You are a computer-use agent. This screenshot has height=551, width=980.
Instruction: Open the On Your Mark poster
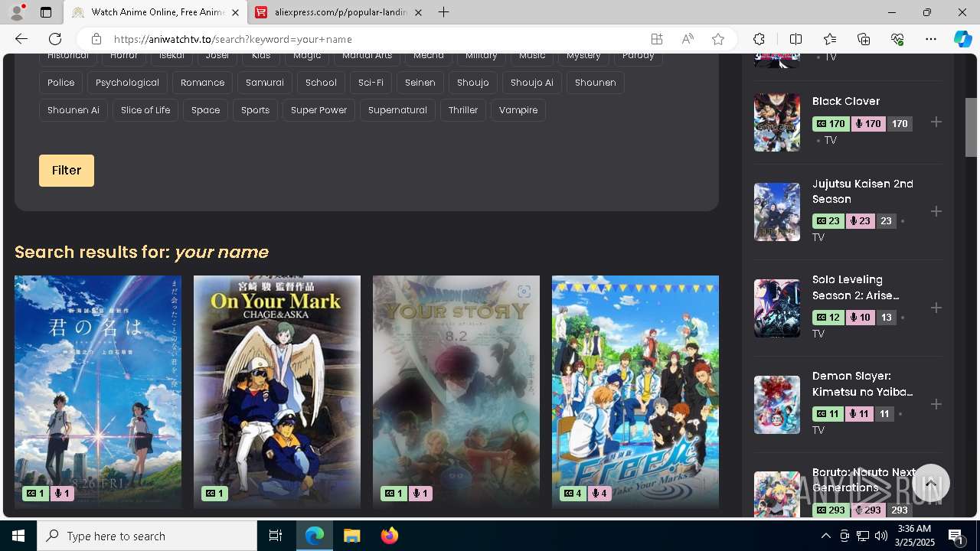point(277,392)
